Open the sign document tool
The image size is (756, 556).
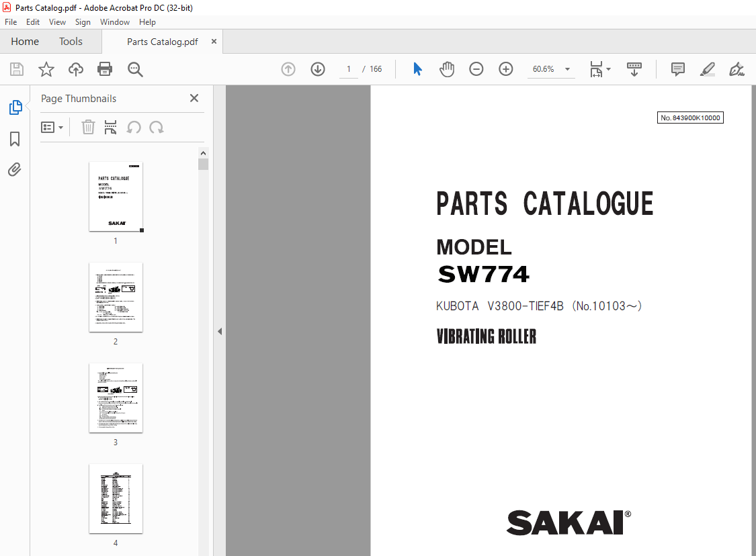tap(737, 69)
